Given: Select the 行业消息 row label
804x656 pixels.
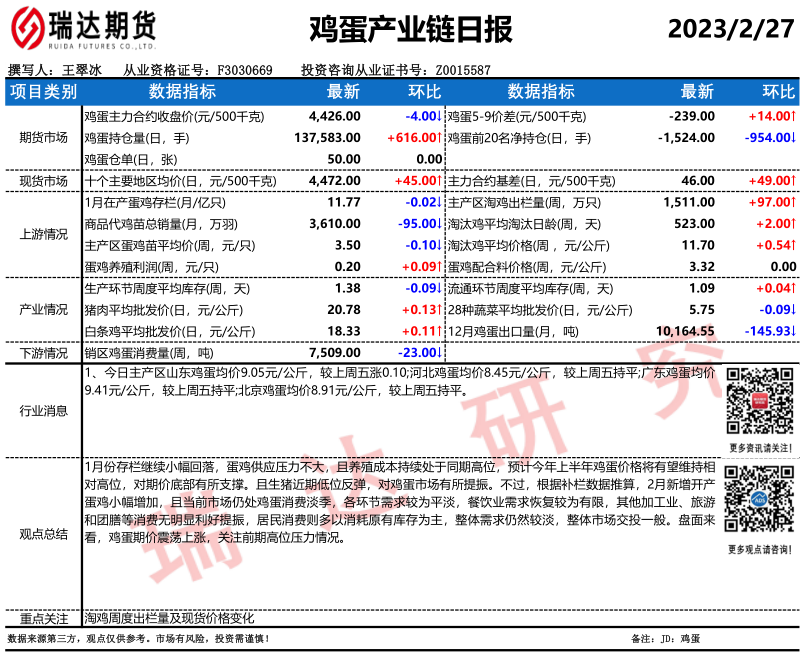Looking at the screenshot, I should coord(42,411).
